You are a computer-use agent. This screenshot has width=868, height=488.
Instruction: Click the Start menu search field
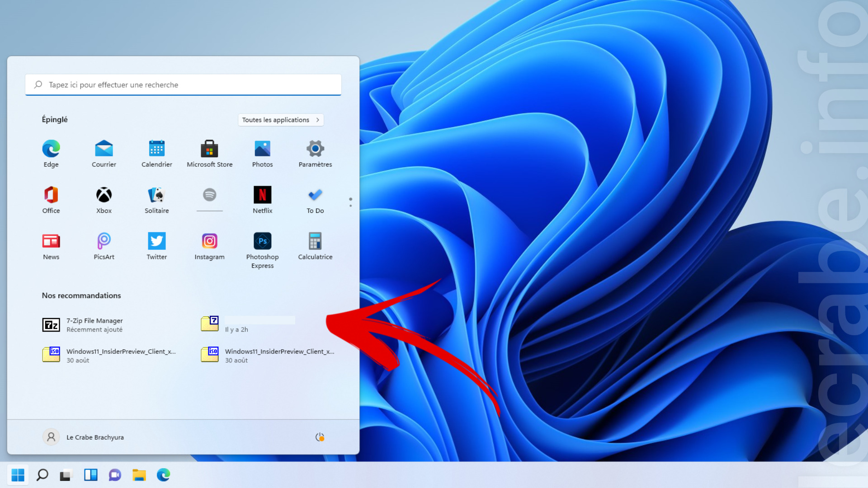point(183,84)
